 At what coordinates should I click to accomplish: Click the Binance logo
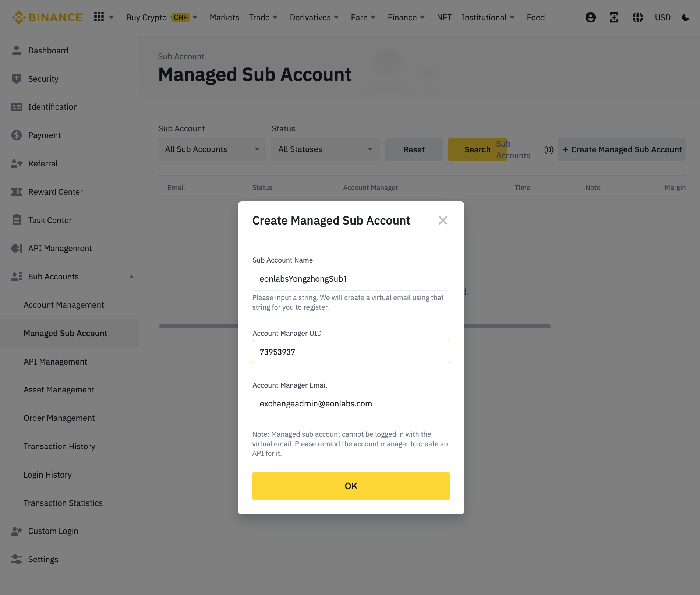tap(47, 17)
